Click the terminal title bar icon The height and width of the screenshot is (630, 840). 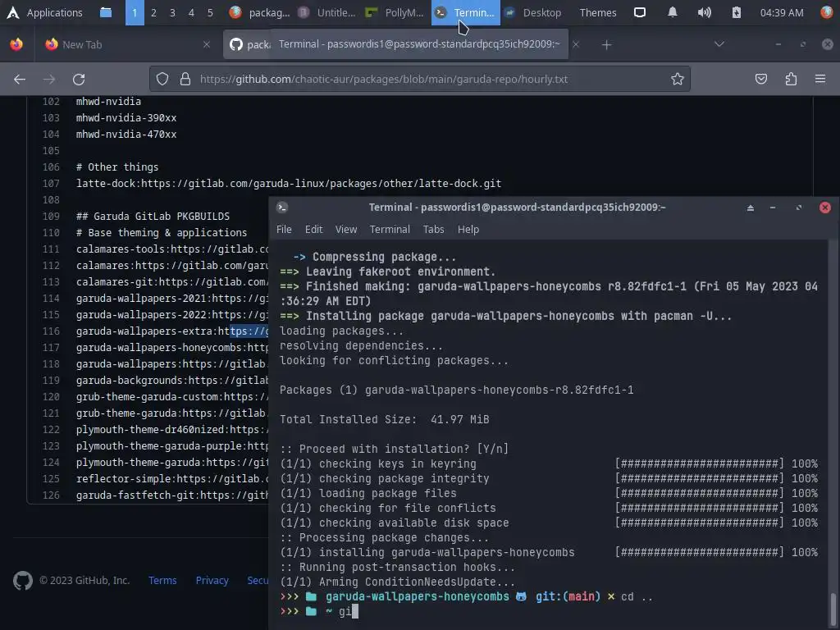282,208
